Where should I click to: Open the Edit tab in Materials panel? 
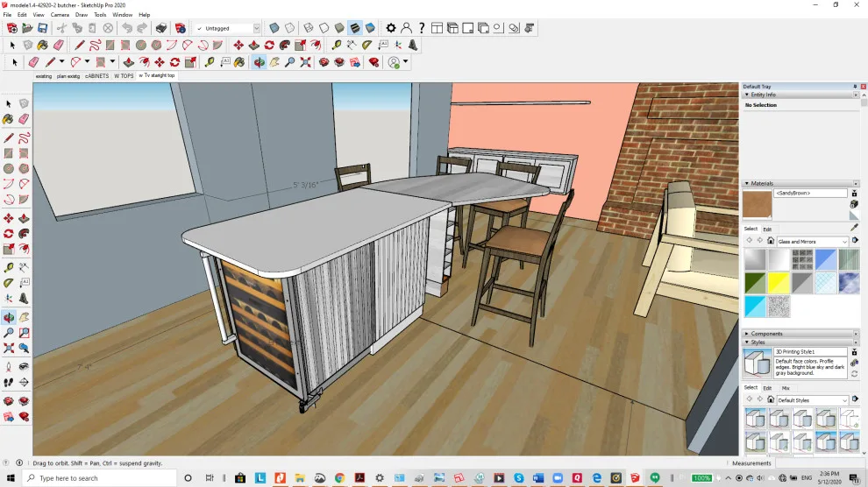767,229
